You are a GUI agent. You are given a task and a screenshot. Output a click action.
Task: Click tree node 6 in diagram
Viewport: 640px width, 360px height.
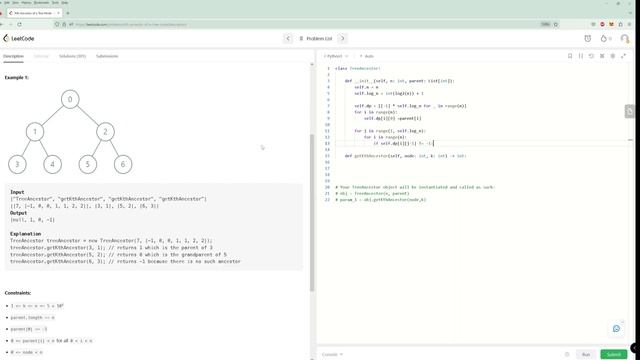pyautogui.click(x=123, y=164)
